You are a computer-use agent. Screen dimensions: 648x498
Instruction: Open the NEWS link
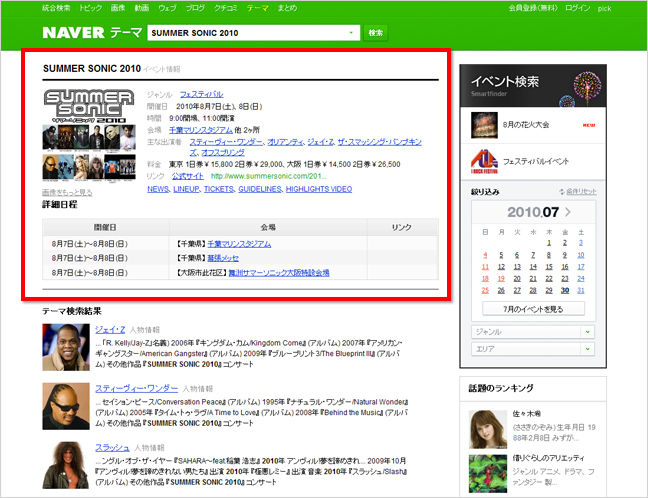(158, 189)
